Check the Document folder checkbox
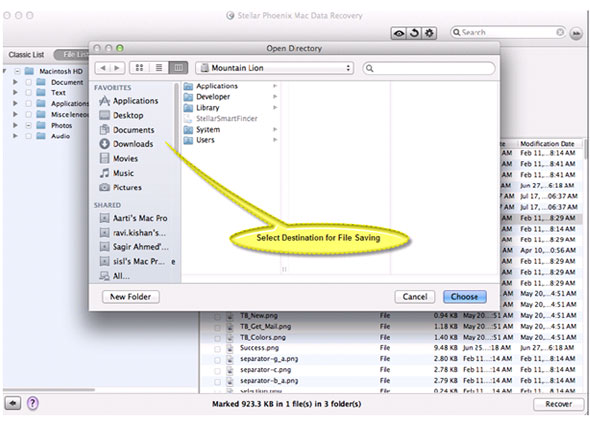 29,82
